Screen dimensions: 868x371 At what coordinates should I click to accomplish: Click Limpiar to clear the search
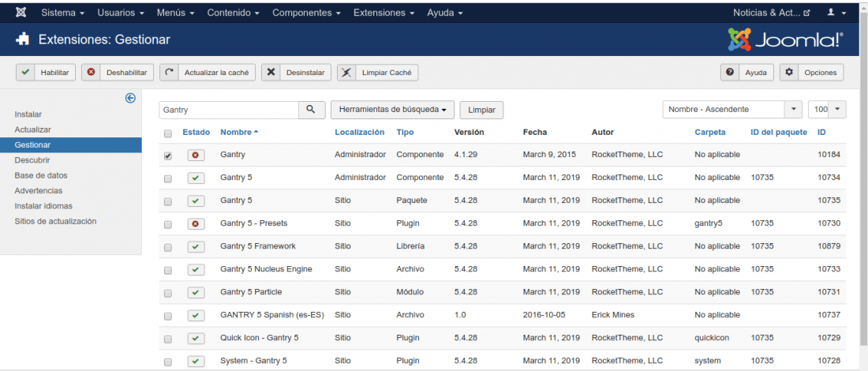click(x=481, y=110)
